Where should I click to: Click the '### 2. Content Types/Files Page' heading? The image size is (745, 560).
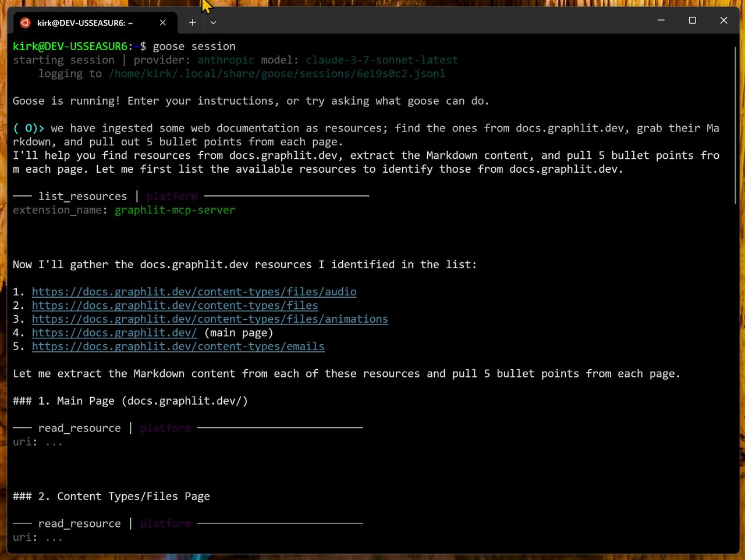pos(111,497)
